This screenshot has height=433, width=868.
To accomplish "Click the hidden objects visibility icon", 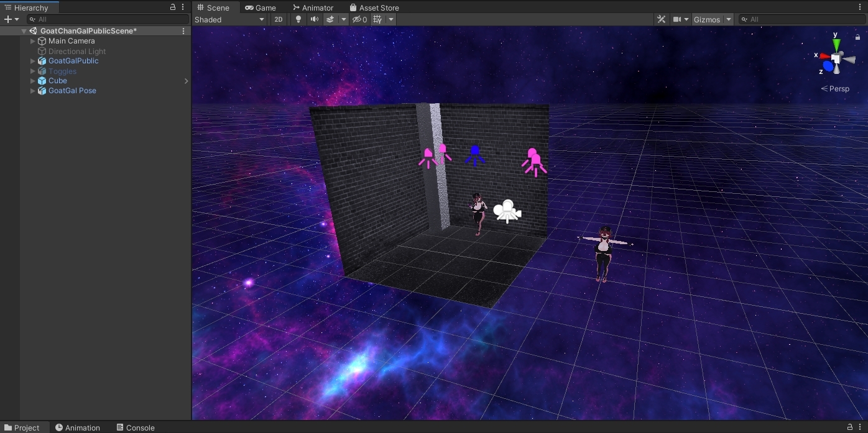I will (x=359, y=19).
